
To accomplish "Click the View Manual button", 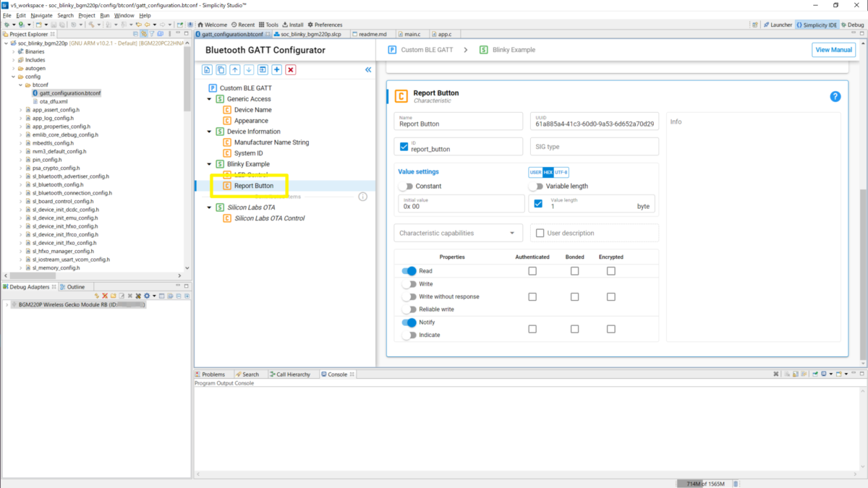I will tap(833, 50).
